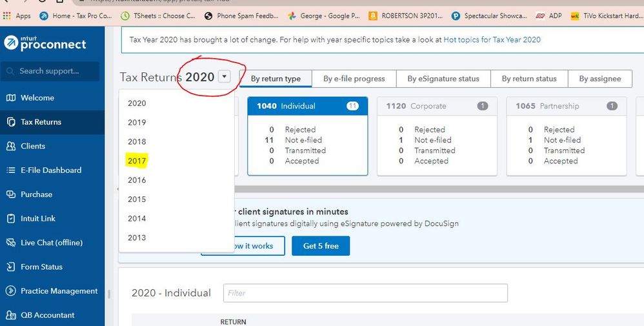The image size is (644, 326).
Task: Click the Chrome Apps grid icon
Action: (x=8, y=16)
